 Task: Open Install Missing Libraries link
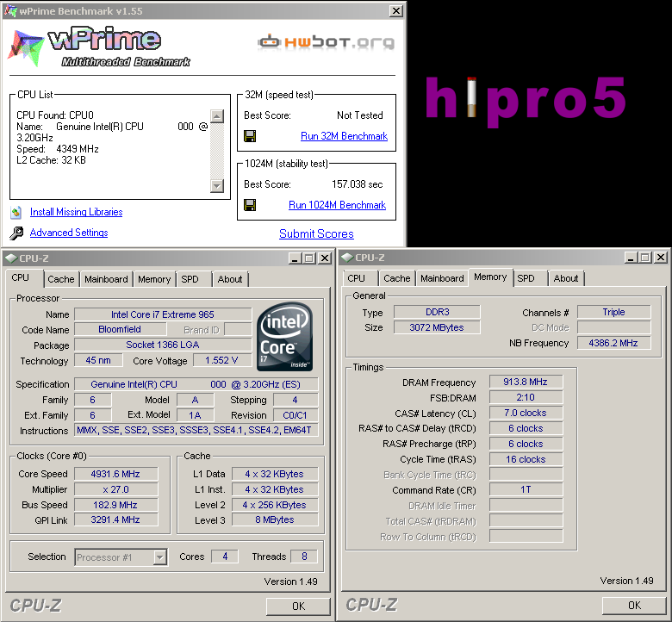click(77, 212)
